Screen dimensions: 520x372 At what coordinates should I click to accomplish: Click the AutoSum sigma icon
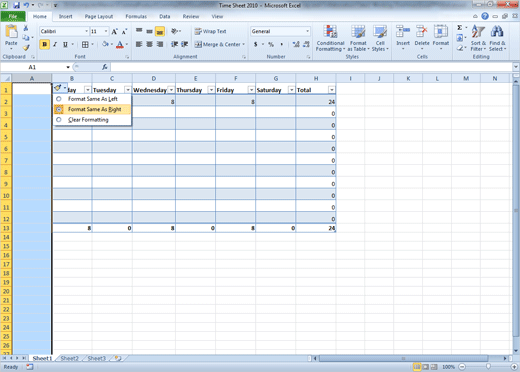coord(460,28)
